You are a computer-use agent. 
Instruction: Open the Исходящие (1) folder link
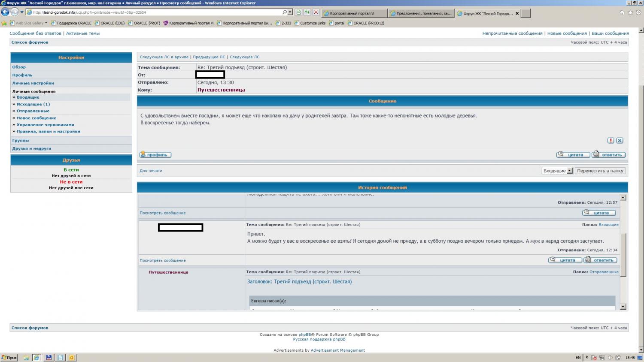pyautogui.click(x=33, y=104)
